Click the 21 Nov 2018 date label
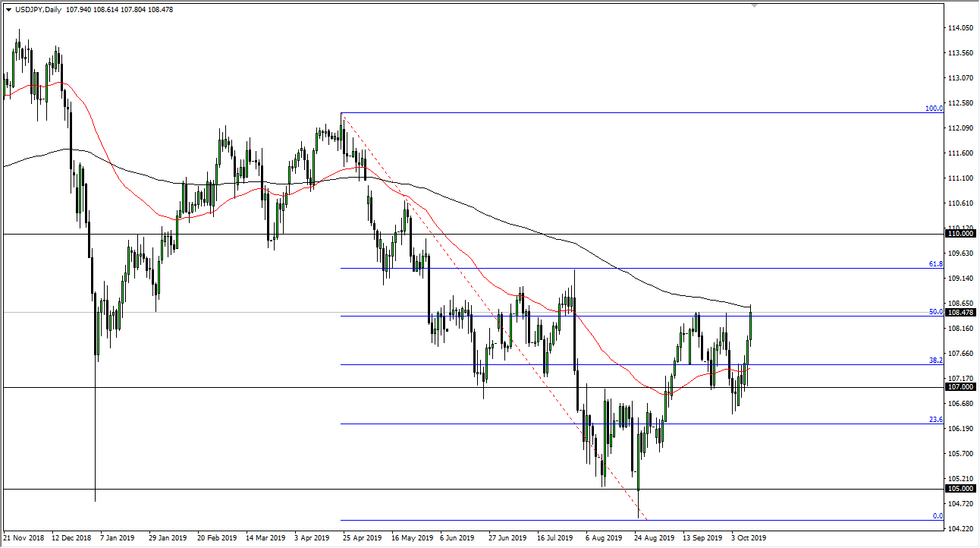 pyautogui.click(x=24, y=537)
